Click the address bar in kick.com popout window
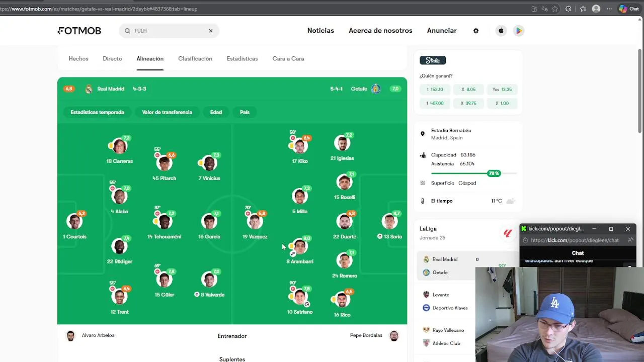644x362 pixels. [575, 240]
